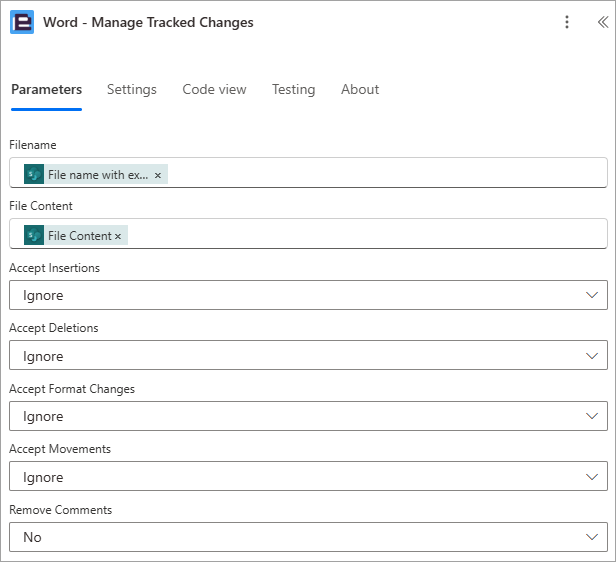The height and width of the screenshot is (562, 616).
Task: Open the three-dot more options menu
Action: 566,22
